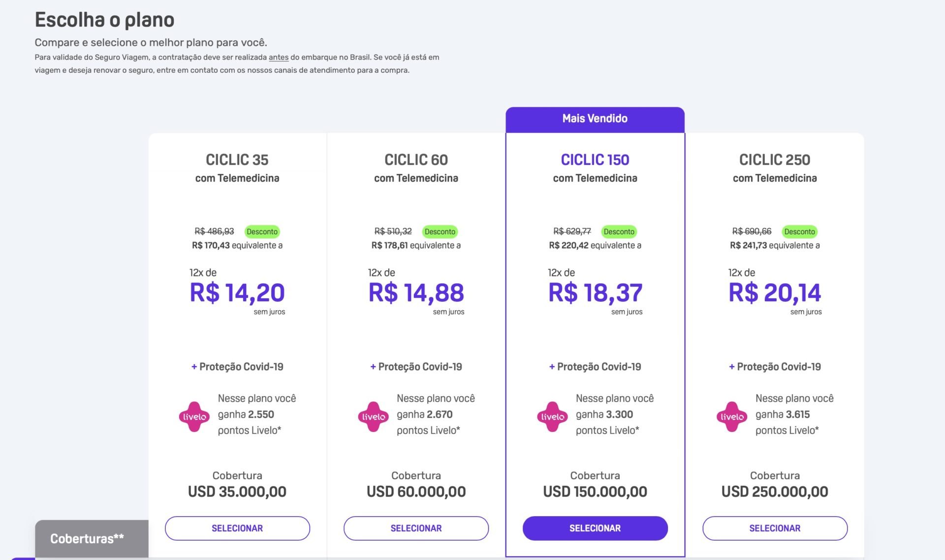Screen dimensions: 945x560
Task: Click the USD 250.000,00 coverage amount
Action: pos(775,492)
